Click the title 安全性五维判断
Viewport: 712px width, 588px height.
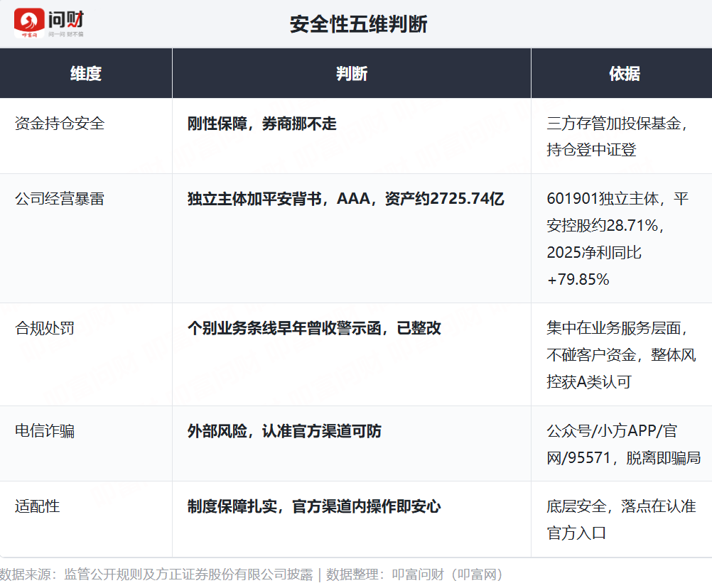(358, 24)
